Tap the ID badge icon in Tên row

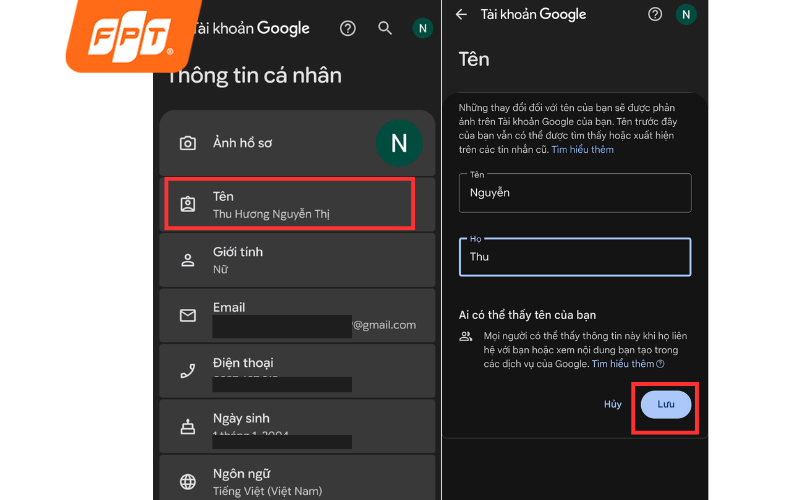tap(188, 204)
